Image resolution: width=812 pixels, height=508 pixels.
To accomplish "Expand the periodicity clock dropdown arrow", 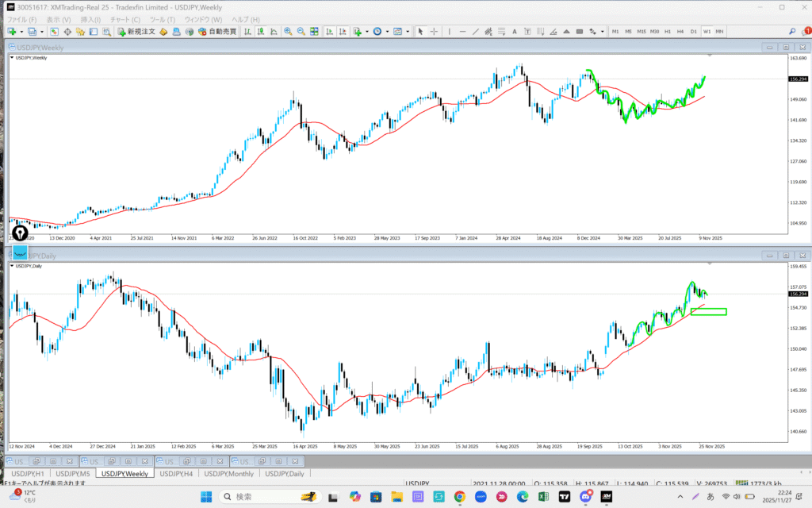I will click(386, 32).
